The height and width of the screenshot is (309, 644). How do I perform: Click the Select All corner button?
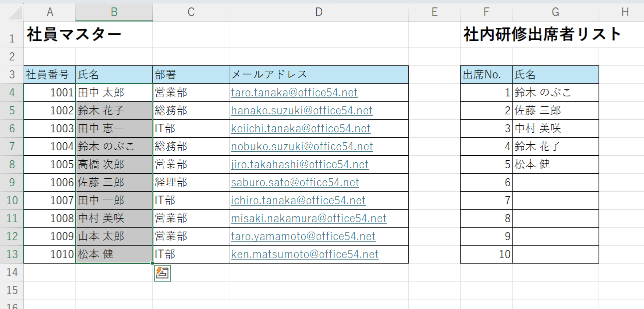point(11,12)
